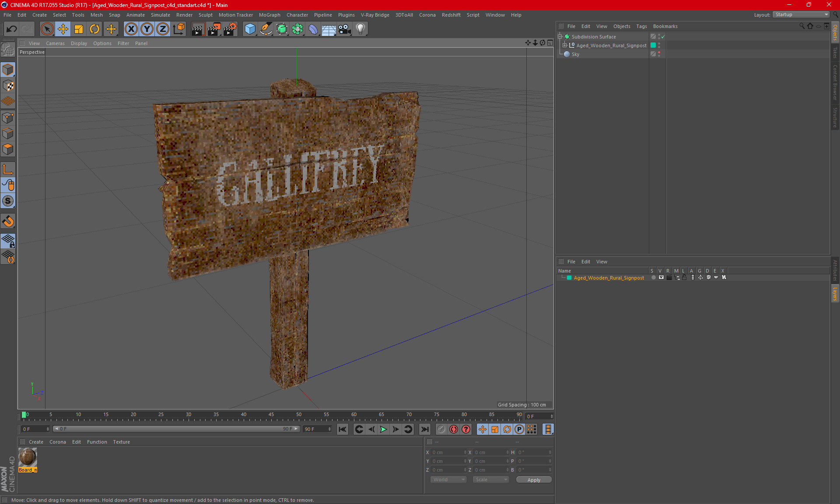The width and height of the screenshot is (840, 504).
Task: Expand Aged_Wooden_Rural_Signpost in Object Manager
Action: tap(565, 45)
